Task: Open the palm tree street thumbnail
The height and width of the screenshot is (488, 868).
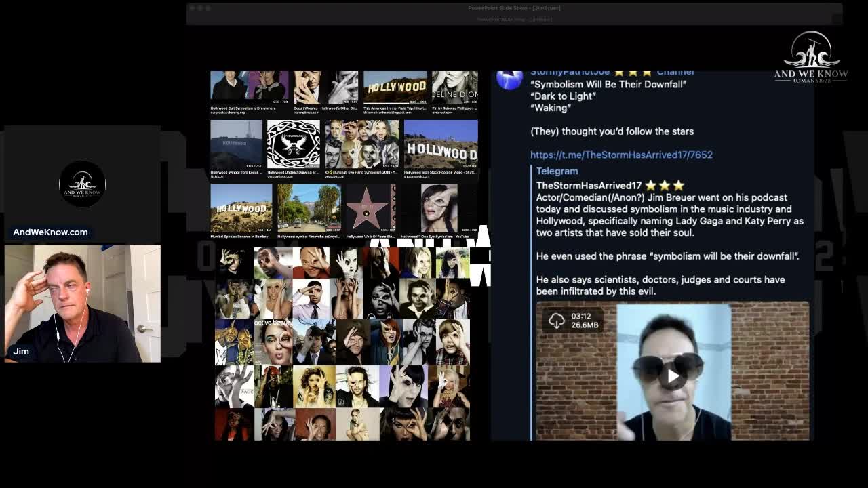Action: 309,209
